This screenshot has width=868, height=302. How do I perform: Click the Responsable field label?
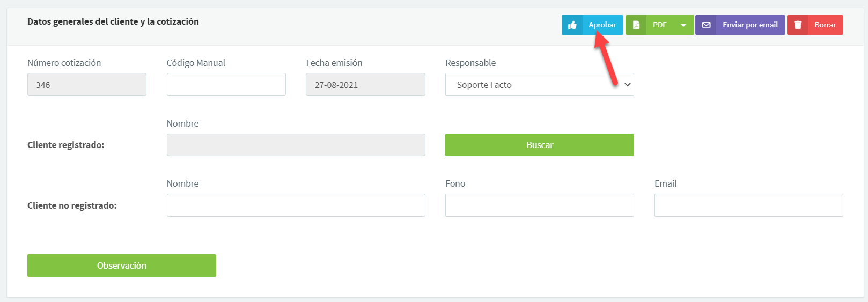click(x=470, y=63)
